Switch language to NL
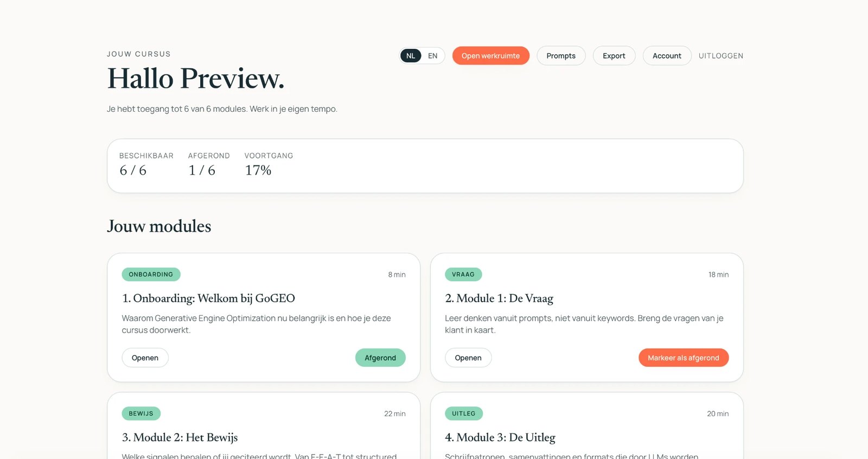This screenshot has width=868, height=459. click(411, 56)
